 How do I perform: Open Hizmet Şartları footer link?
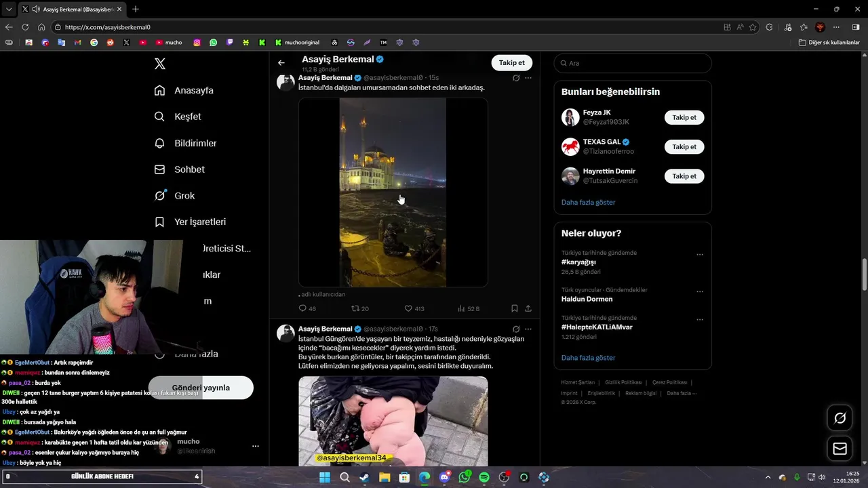click(578, 382)
